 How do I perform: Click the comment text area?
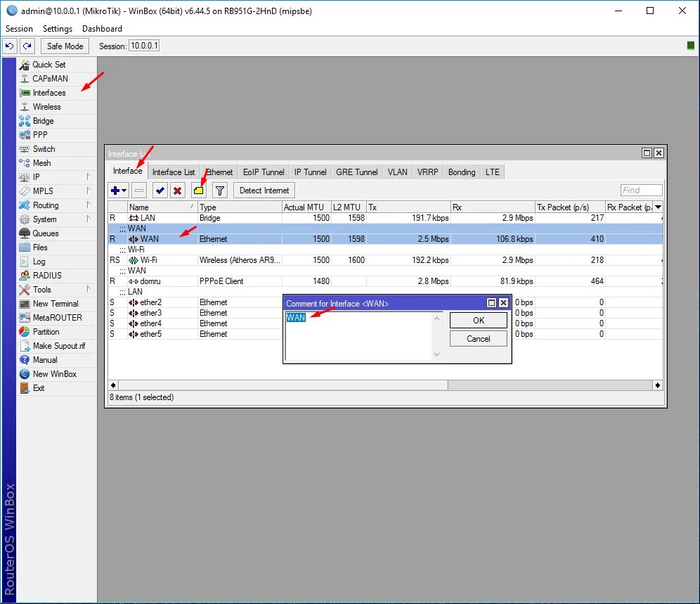359,336
